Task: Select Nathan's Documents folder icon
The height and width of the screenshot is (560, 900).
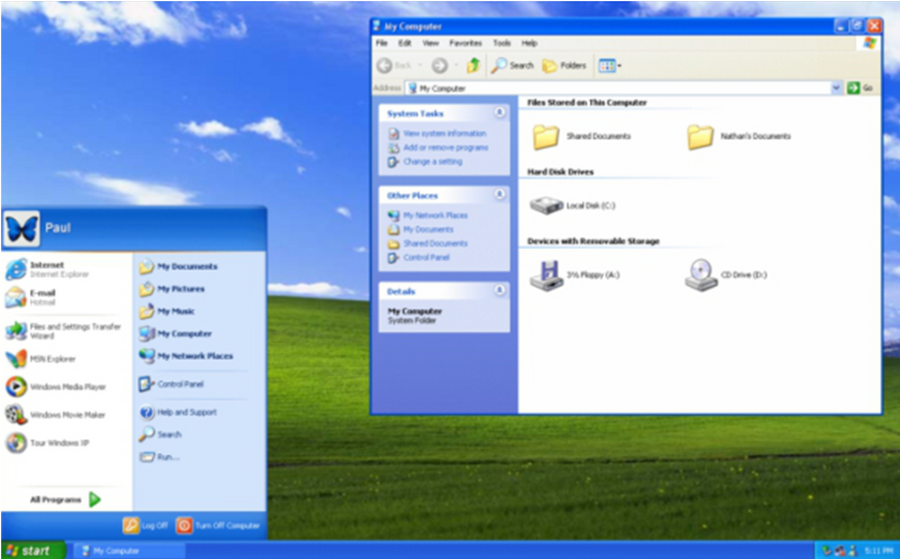Action: 700,137
